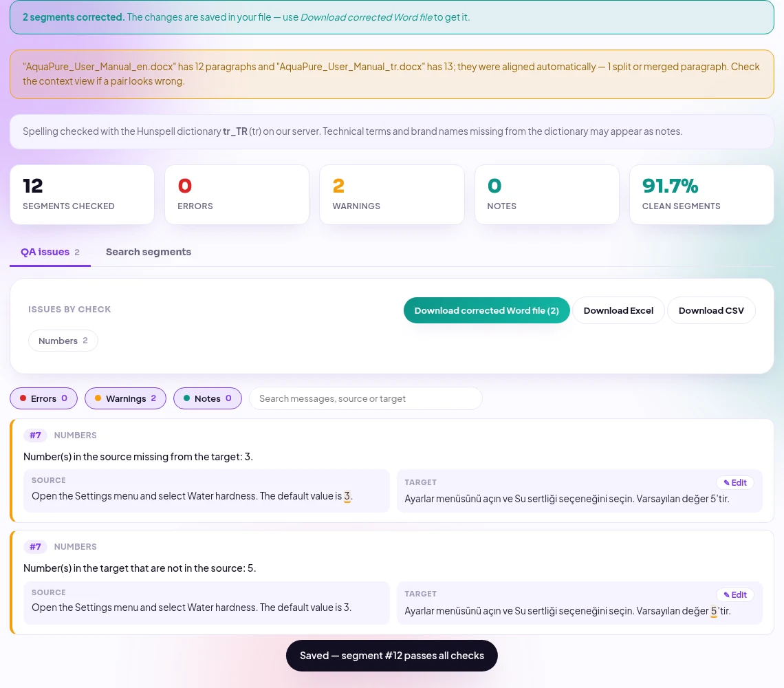Click the 'Issues by check' heading
Image resolution: width=784 pixels, height=688 pixels.
(69, 309)
